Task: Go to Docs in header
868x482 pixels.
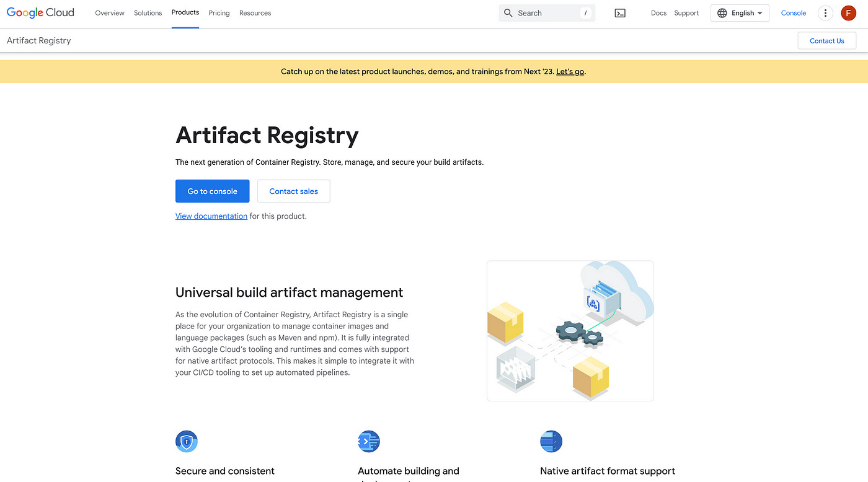Action: (658, 13)
